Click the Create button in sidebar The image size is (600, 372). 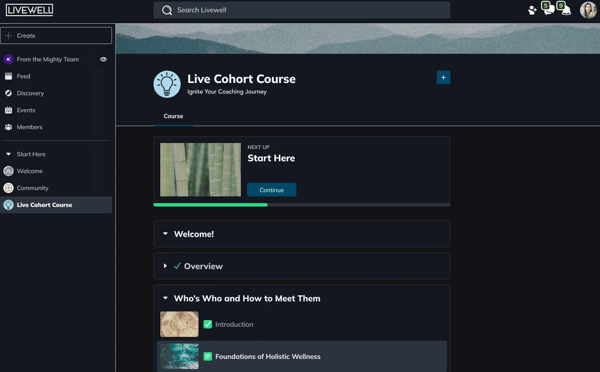coord(56,36)
